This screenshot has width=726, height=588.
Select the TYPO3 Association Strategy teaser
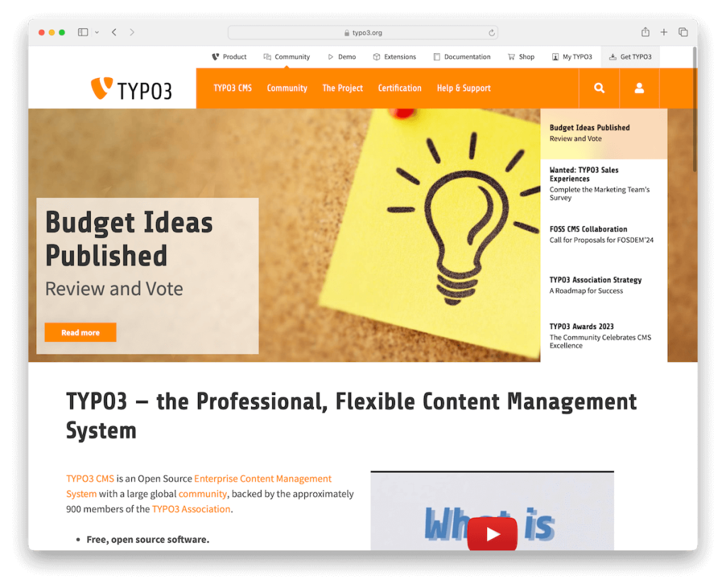(x=603, y=285)
